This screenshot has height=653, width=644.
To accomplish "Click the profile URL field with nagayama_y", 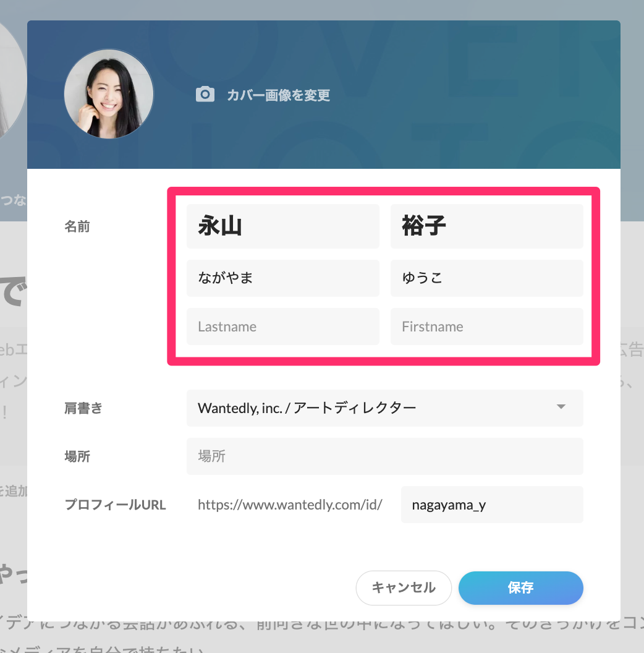I will pyautogui.click(x=492, y=505).
